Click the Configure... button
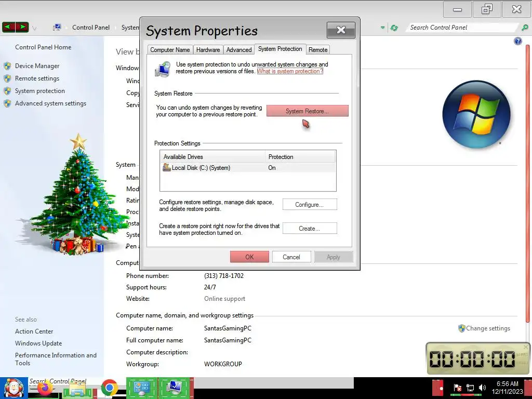The height and width of the screenshot is (399, 532). click(x=310, y=205)
